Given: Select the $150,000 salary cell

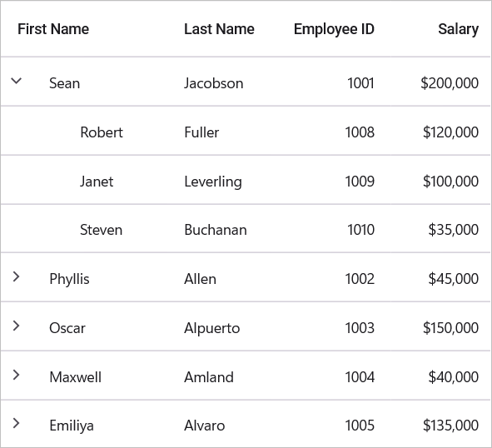Looking at the screenshot, I should click(x=450, y=328).
